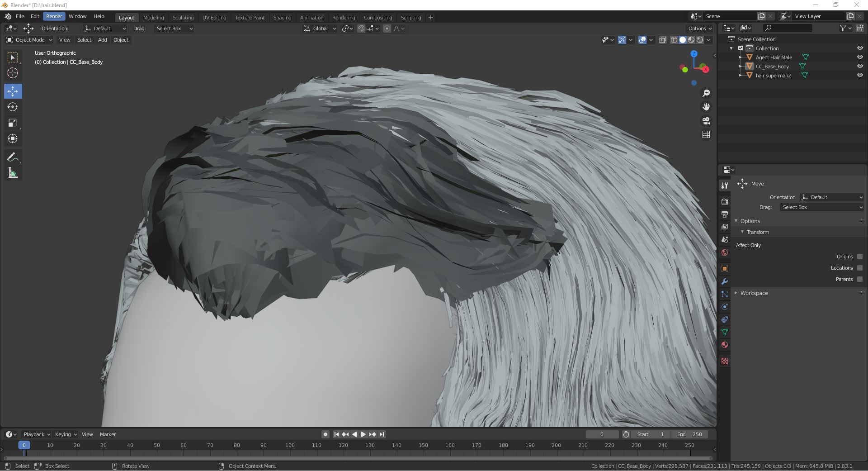Screen dimensions: 868x471
Task: Switch to UV Editing workspace tab
Action: (214, 17)
